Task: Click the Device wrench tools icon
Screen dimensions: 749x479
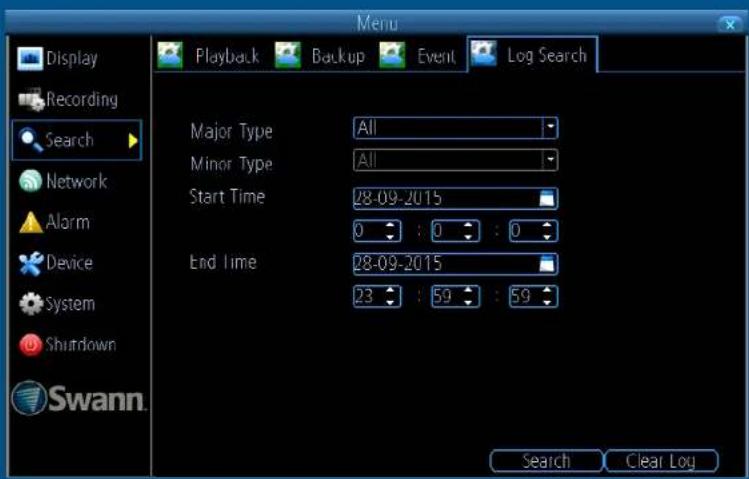Action: point(31,264)
